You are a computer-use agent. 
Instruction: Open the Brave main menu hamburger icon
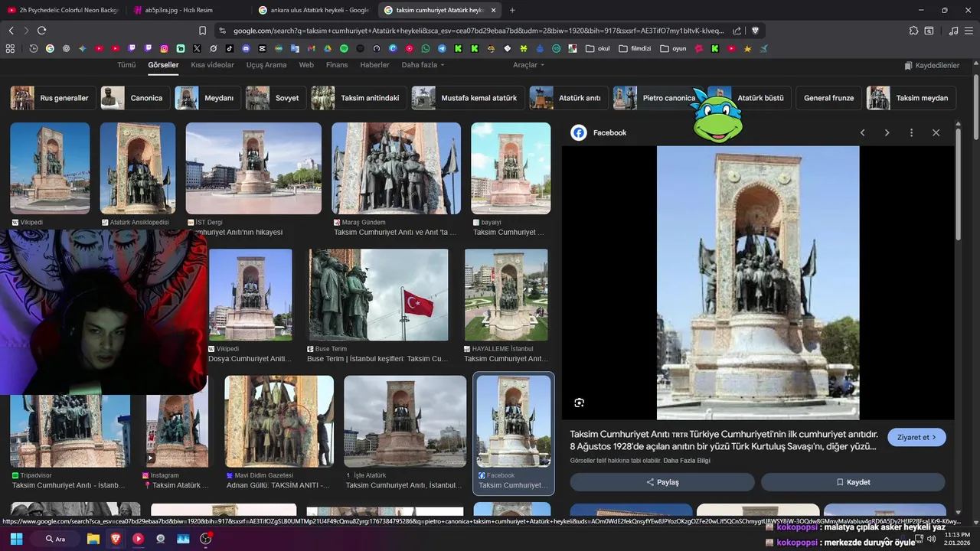coord(970,31)
